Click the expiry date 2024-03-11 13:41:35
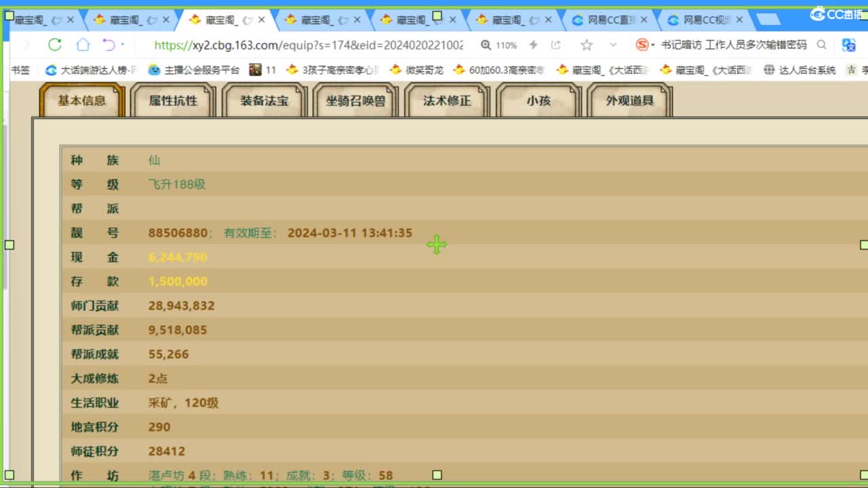Image resolution: width=868 pixels, height=488 pixels. pyautogui.click(x=350, y=232)
